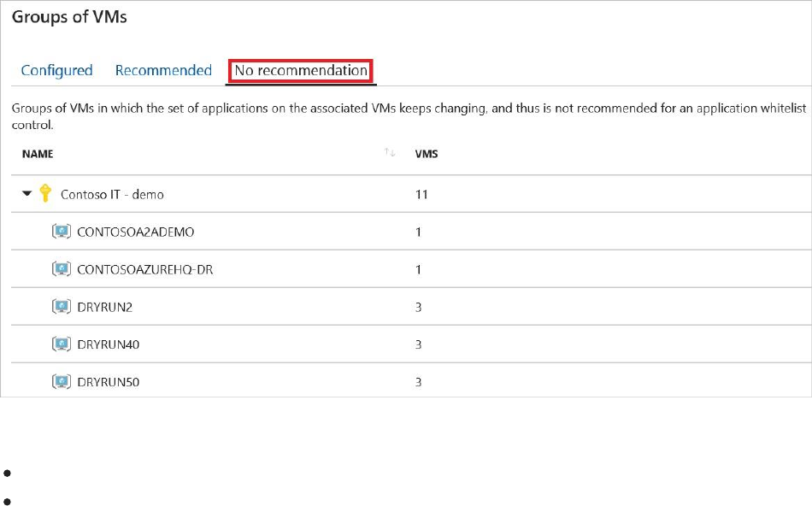Click the Contoso IT - demo subscription name

point(112,194)
